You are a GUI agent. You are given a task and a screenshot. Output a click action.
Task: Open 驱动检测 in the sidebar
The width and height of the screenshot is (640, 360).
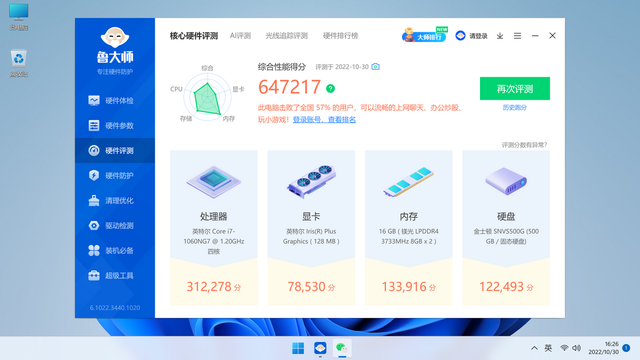pos(115,225)
